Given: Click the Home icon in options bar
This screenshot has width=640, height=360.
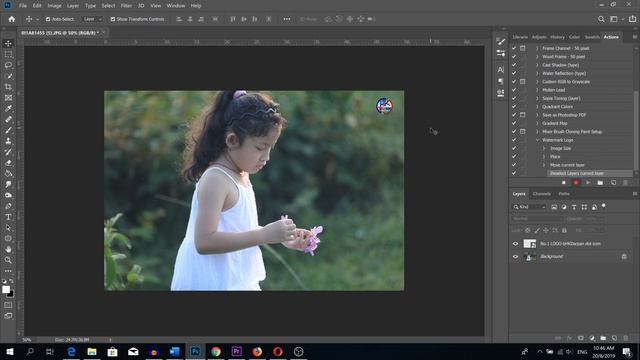Looking at the screenshot, I should pos(11,19).
